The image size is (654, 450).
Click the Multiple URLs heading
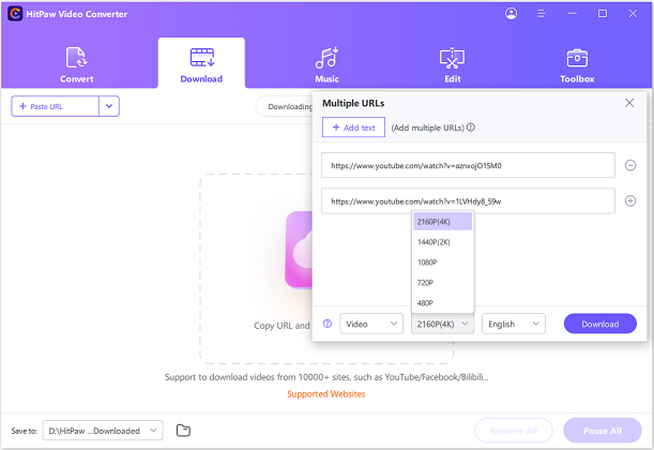tap(353, 103)
